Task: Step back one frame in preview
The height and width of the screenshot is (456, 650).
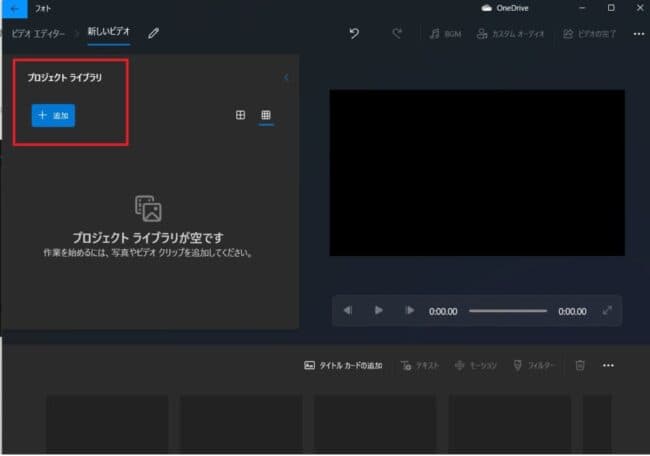Action: coord(348,310)
